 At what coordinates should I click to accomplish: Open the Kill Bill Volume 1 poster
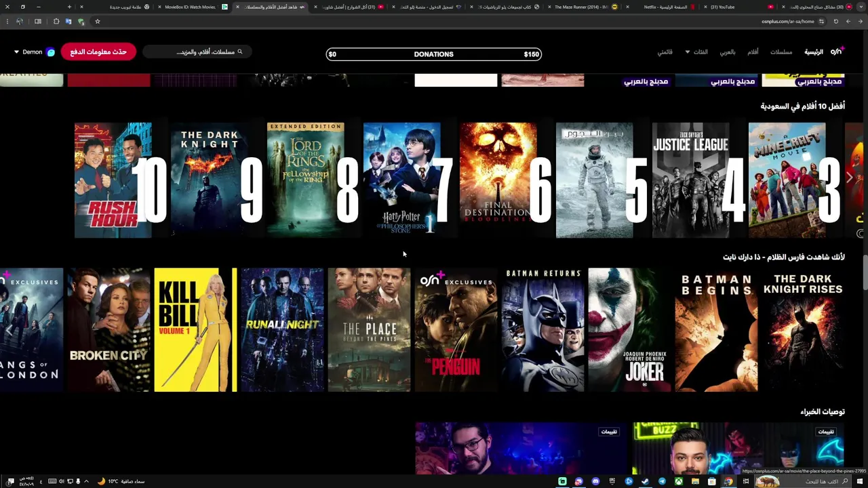(x=195, y=330)
